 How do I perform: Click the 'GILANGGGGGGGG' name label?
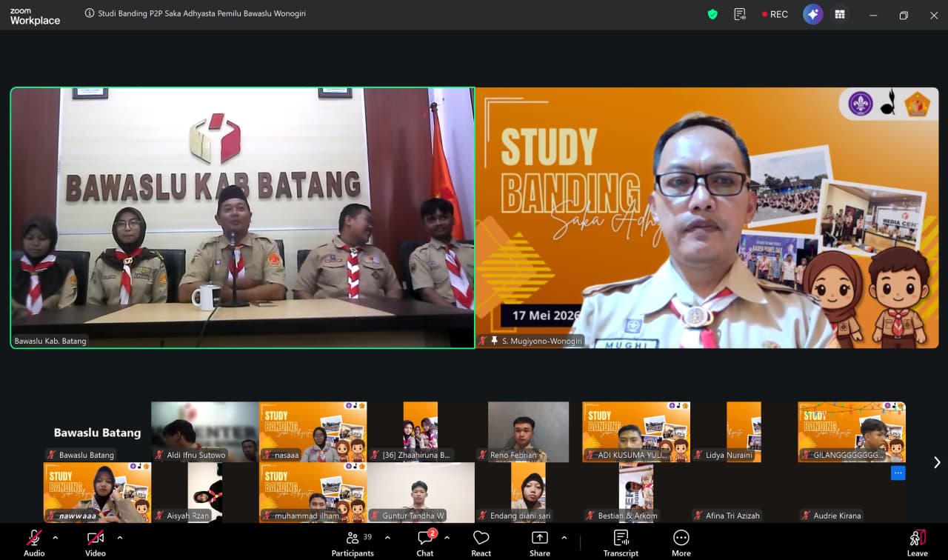coord(849,455)
